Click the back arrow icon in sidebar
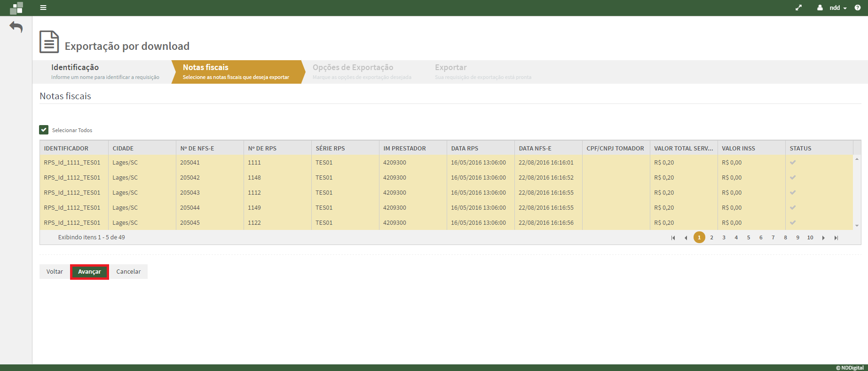This screenshot has height=371, width=868. coord(16,27)
